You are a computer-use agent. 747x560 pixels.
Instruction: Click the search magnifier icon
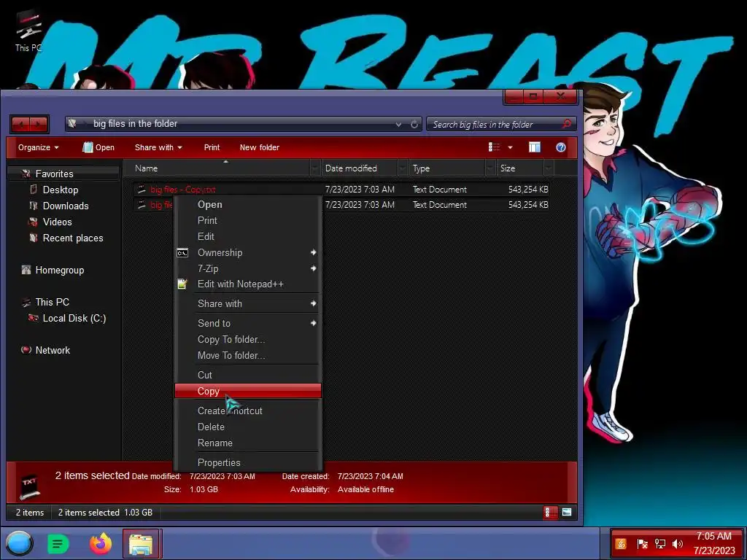(x=566, y=124)
